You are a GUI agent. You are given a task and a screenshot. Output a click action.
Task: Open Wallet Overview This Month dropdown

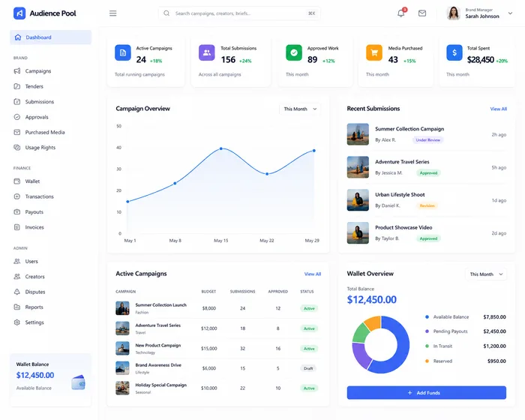486,274
